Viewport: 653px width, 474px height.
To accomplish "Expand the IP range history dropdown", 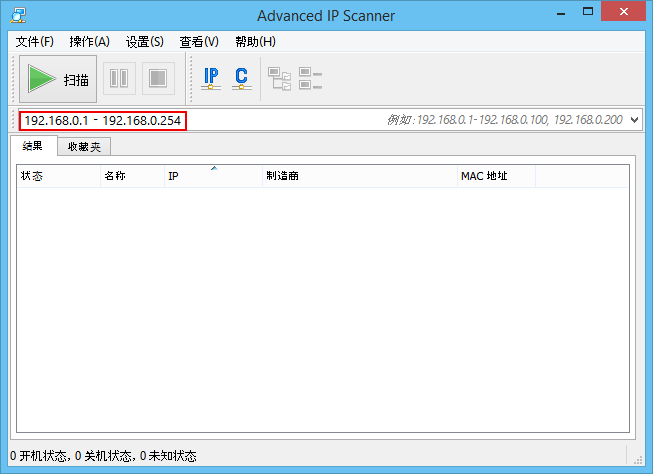I will [634, 120].
